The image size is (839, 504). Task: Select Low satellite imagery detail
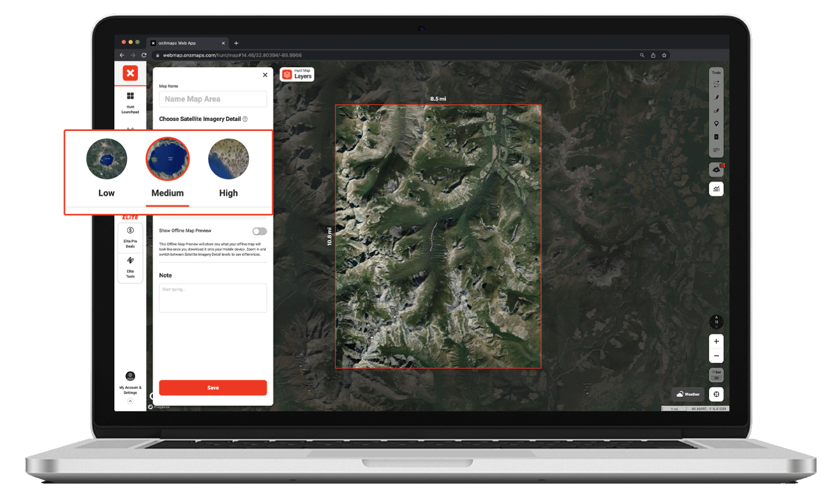(106, 160)
